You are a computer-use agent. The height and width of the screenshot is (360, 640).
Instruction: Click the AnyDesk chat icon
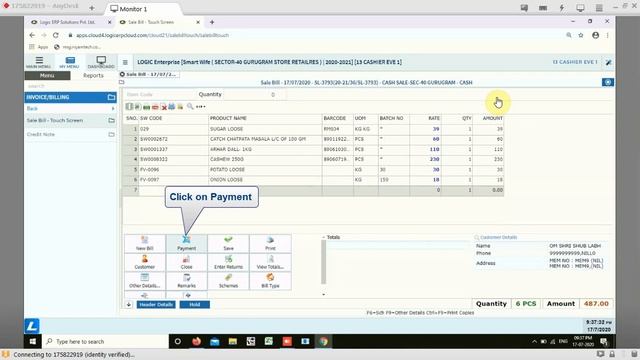(524, 8)
